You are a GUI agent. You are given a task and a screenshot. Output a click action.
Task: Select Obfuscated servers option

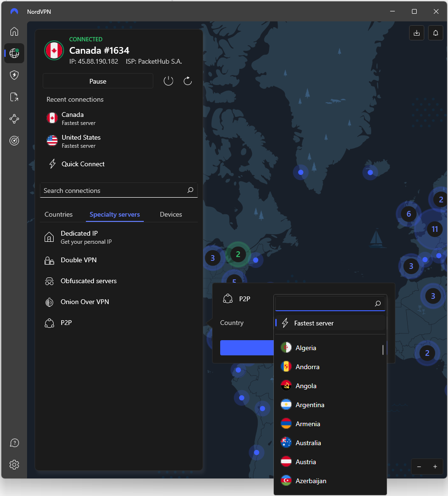click(x=119, y=281)
